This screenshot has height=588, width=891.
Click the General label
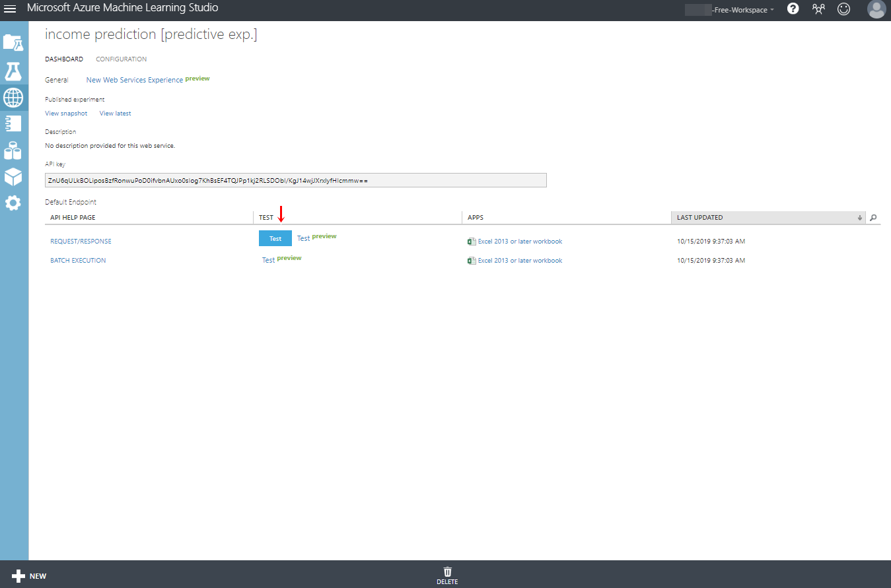pyautogui.click(x=57, y=80)
